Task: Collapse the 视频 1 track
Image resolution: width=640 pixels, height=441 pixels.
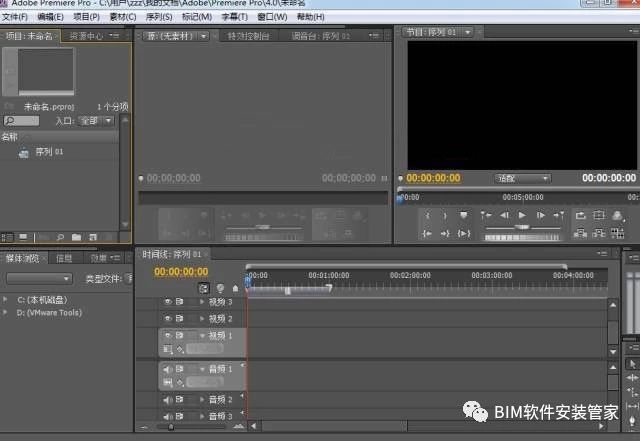Action: [x=202, y=335]
